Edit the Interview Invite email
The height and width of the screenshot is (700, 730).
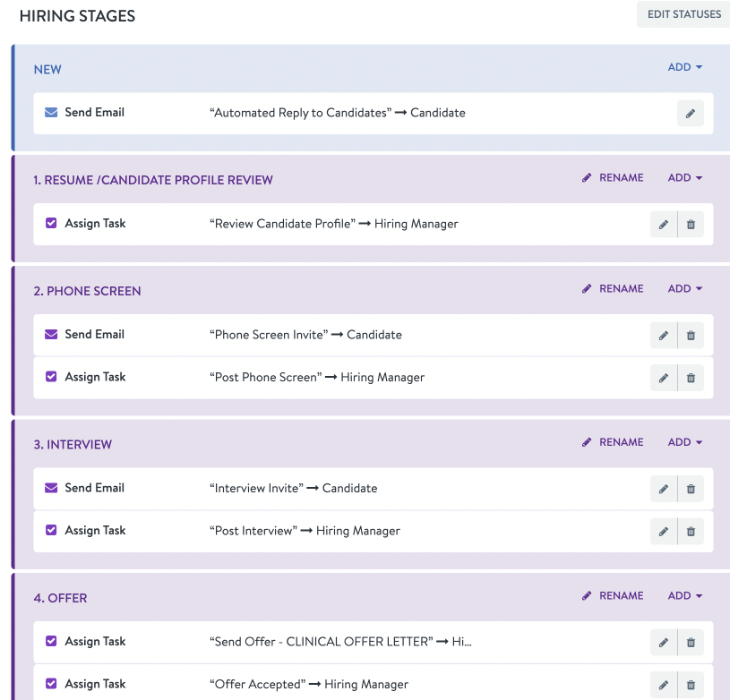[x=664, y=489]
